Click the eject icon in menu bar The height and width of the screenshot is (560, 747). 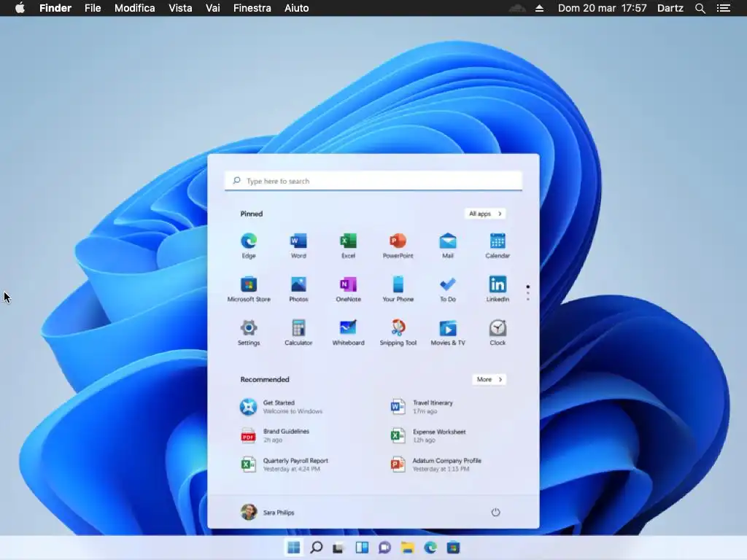pyautogui.click(x=539, y=8)
